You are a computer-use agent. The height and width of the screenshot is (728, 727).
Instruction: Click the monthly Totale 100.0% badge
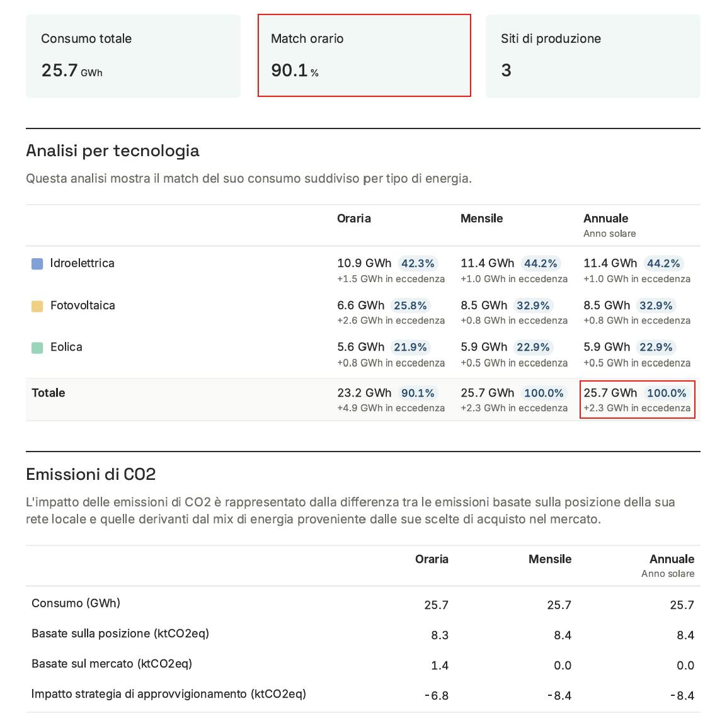[544, 393]
